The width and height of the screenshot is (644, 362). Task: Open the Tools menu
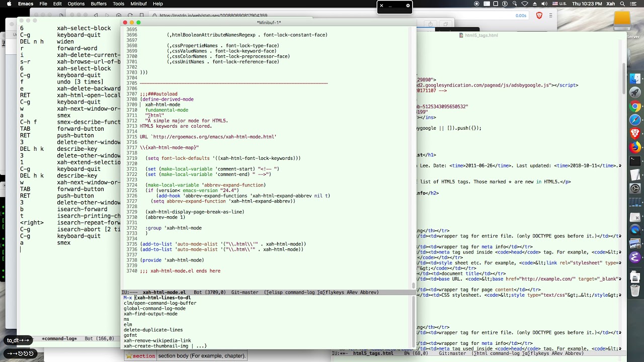(x=118, y=4)
